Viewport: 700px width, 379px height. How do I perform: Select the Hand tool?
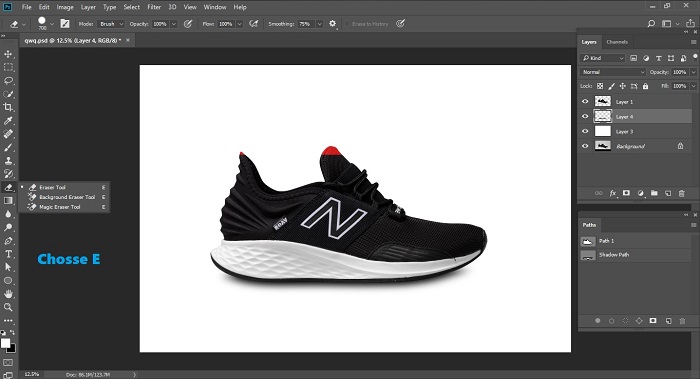coord(8,294)
